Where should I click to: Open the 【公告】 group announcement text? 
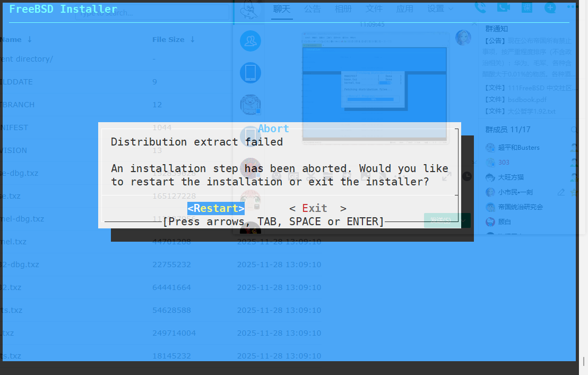click(x=528, y=57)
